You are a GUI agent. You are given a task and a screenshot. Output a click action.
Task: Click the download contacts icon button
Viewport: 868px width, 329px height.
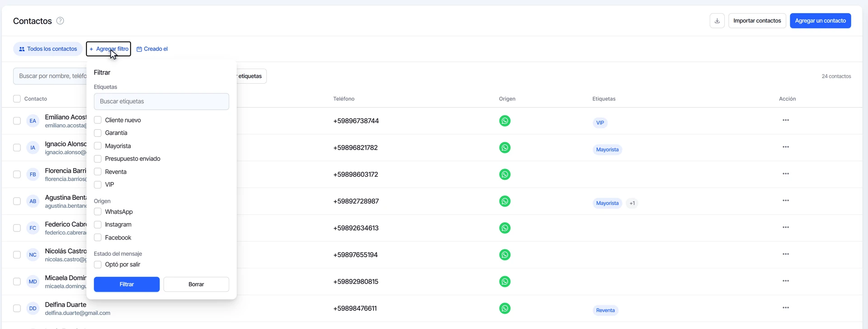[717, 21]
